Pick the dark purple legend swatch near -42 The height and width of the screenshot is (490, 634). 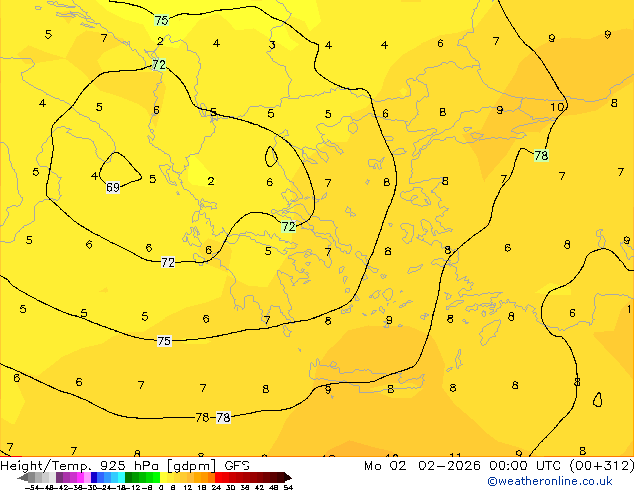[x=59, y=477]
